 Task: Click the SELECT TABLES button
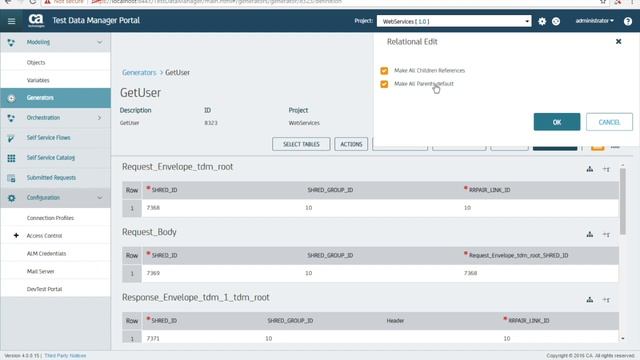[x=301, y=144]
